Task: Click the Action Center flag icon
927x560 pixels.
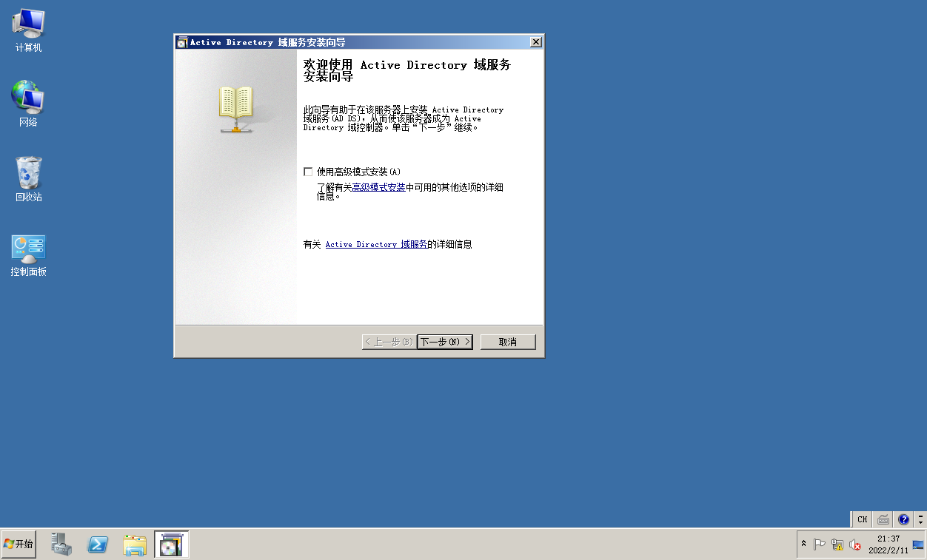Action: (x=820, y=544)
